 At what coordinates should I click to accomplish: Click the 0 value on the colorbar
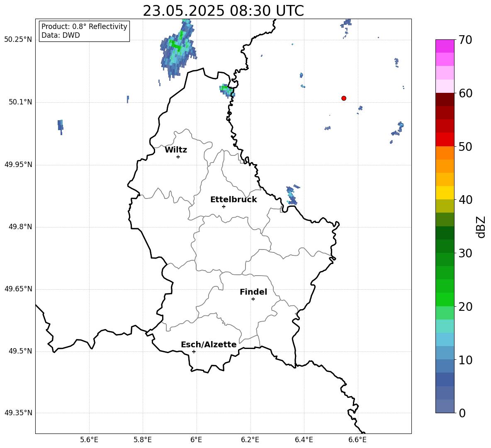tap(462, 413)
